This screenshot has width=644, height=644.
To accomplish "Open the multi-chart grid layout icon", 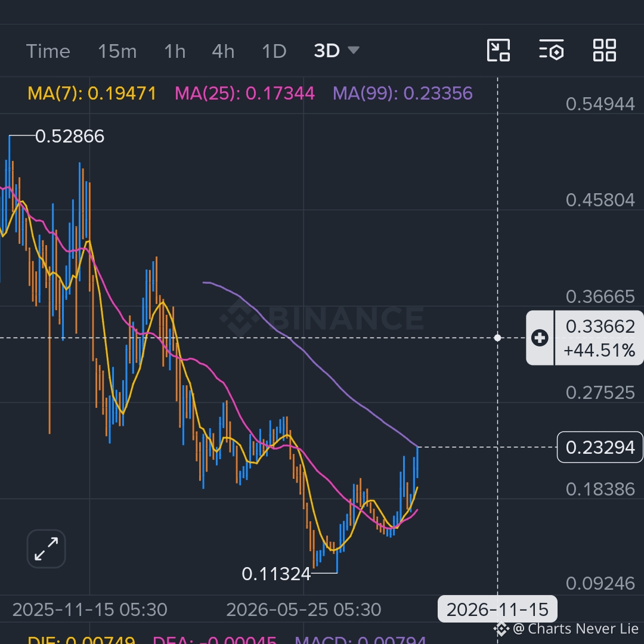I will 605,51.
